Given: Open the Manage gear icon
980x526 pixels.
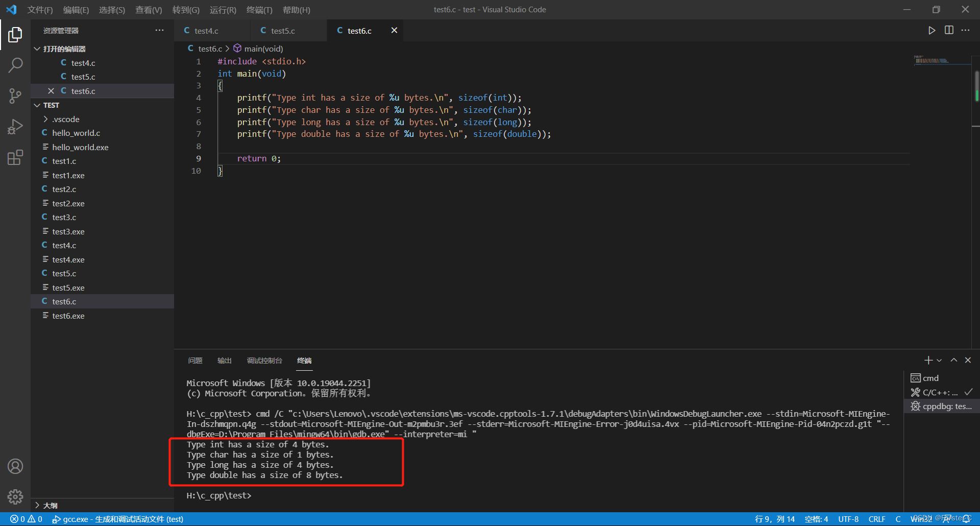Looking at the screenshot, I should click(15, 497).
